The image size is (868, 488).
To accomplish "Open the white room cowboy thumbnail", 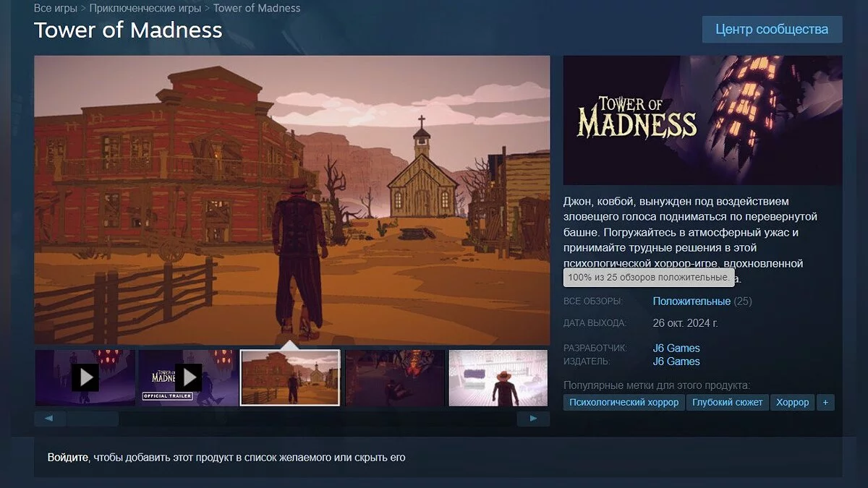I will 498,377.
